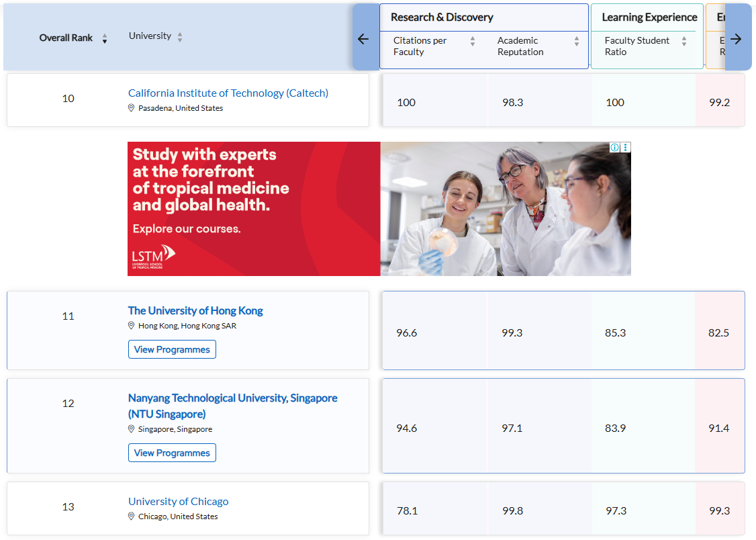
Task: Click Hong Kong citations score 96.6
Action: [406, 332]
